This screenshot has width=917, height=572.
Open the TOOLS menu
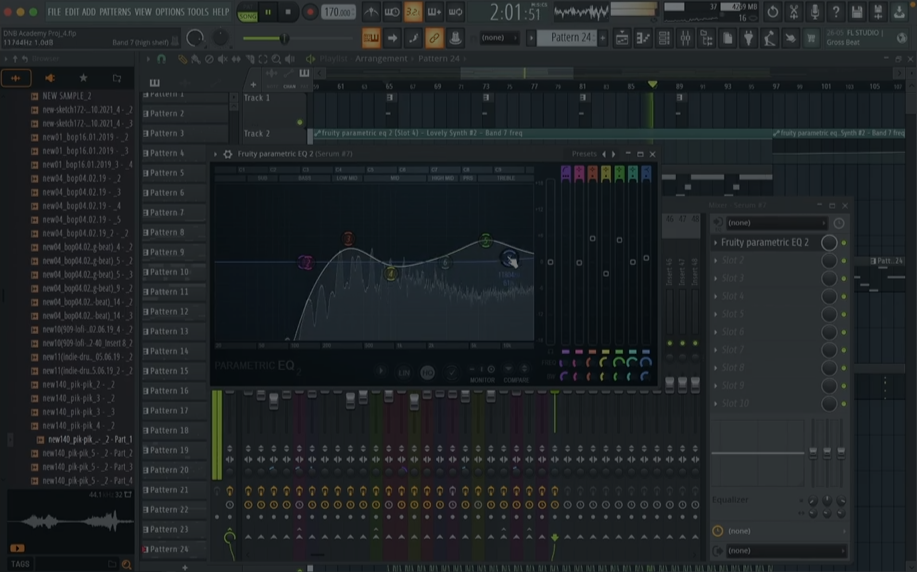198,12
